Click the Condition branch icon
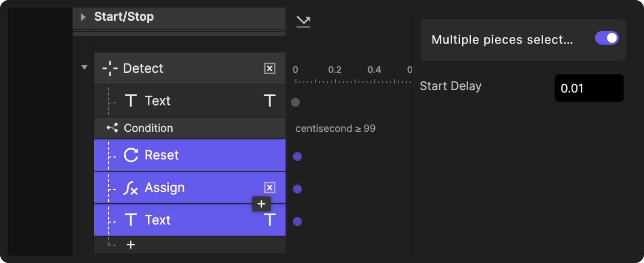This screenshot has width=644, height=263. 112,128
